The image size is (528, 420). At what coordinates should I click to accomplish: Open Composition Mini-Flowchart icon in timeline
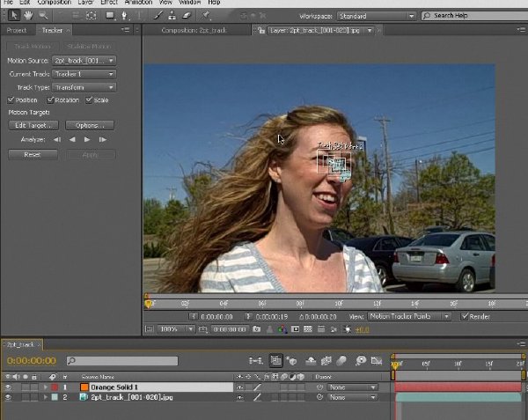tap(256, 361)
